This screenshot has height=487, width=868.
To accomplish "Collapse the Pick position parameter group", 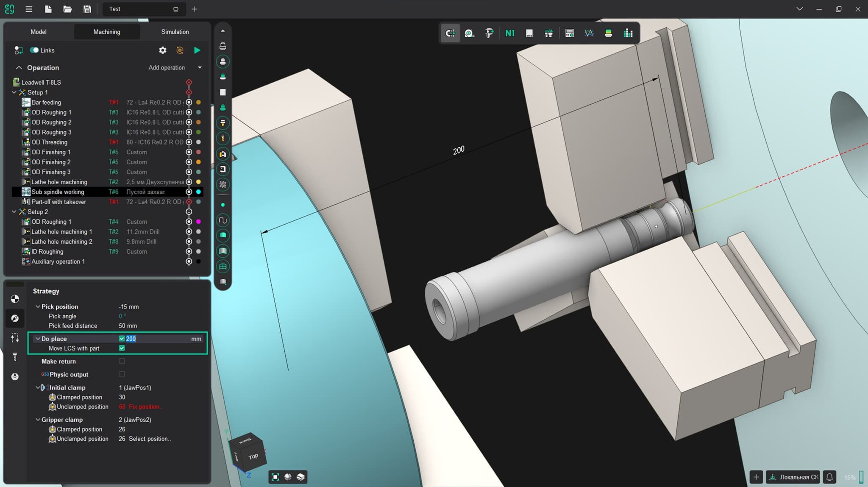I will click(x=38, y=306).
